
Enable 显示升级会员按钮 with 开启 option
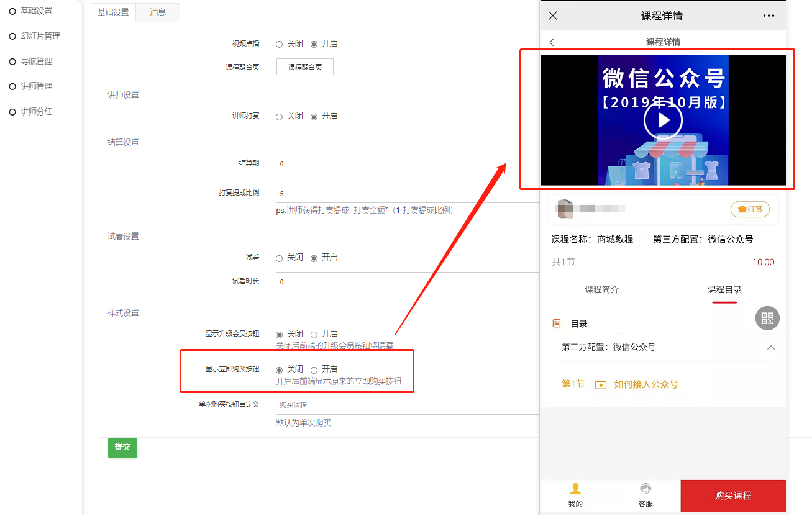click(314, 335)
